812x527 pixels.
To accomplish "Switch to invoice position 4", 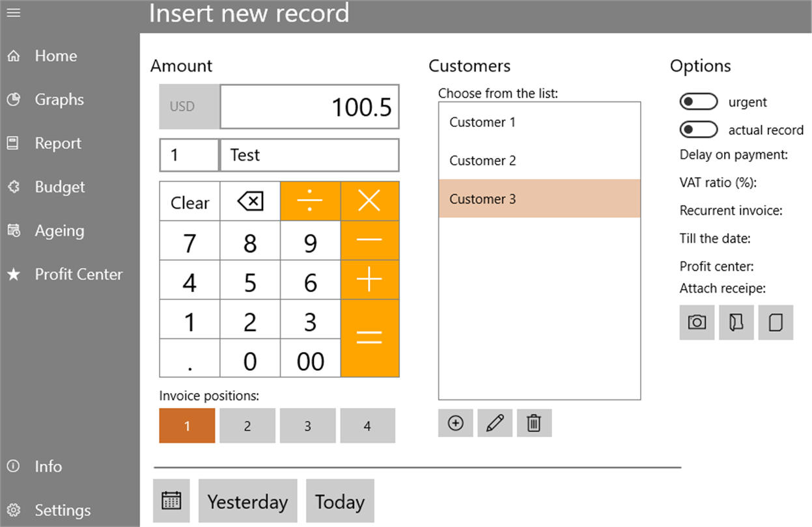I will [367, 426].
